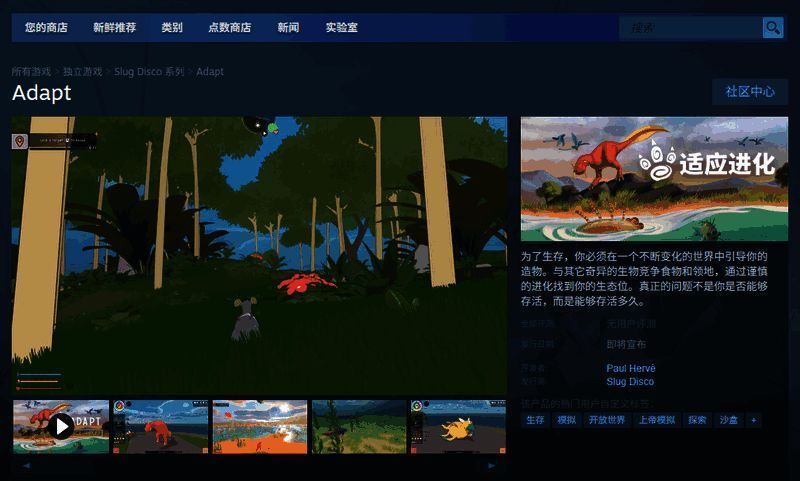800x481 pixels.
Task: Open 您的商店 menu
Action: coord(46,28)
